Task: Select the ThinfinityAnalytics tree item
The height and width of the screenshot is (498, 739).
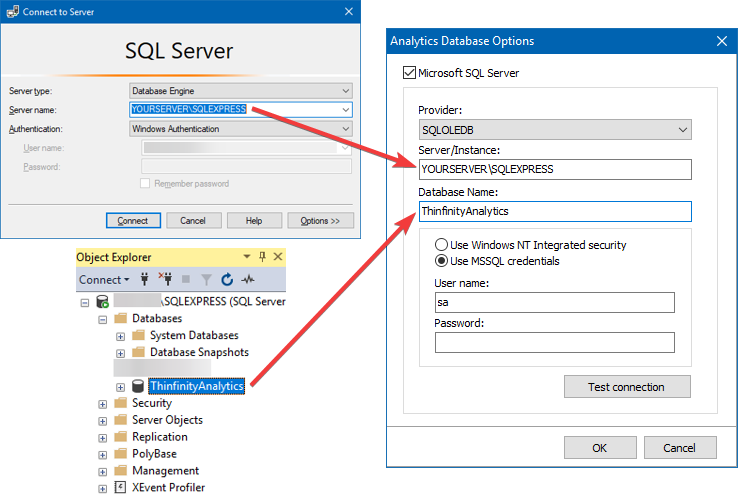Action: pyautogui.click(x=197, y=386)
